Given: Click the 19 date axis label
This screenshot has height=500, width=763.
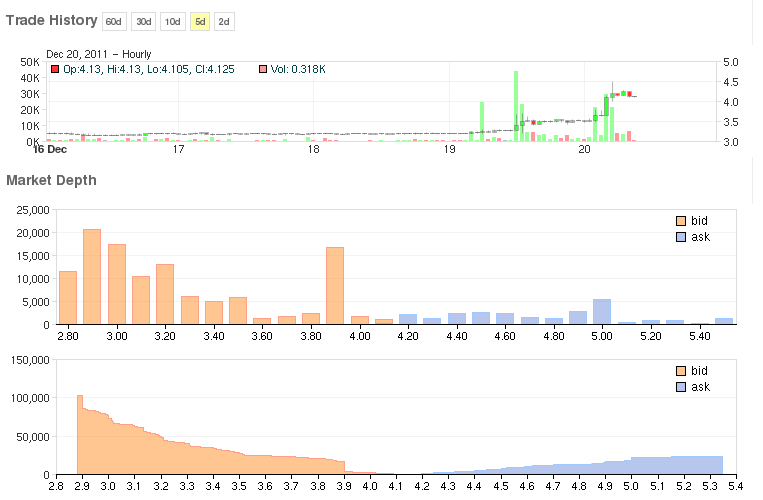Looking at the screenshot, I should click(x=449, y=150).
